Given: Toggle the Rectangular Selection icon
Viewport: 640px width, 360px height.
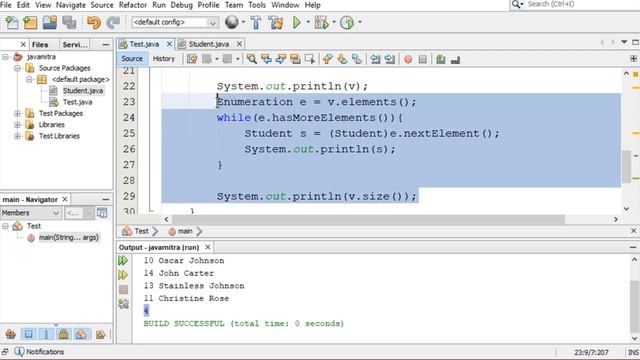Looking at the screenshot, I should pos(310,59).
